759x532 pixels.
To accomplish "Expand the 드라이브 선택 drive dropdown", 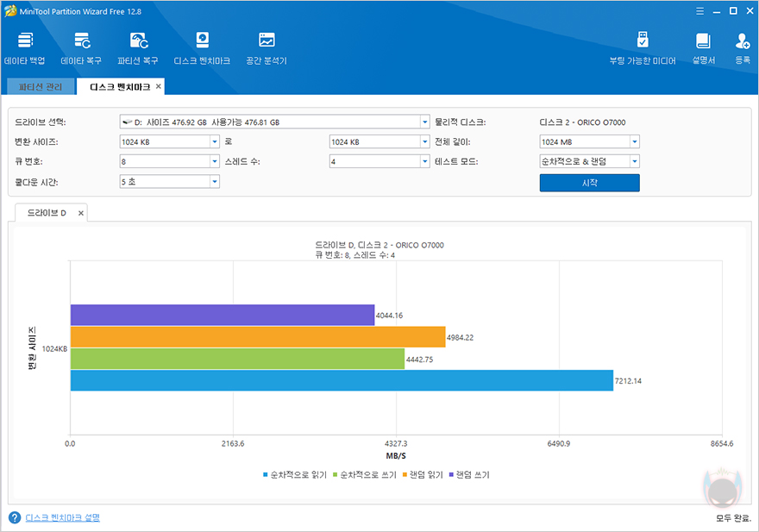I will coord(425,122).
